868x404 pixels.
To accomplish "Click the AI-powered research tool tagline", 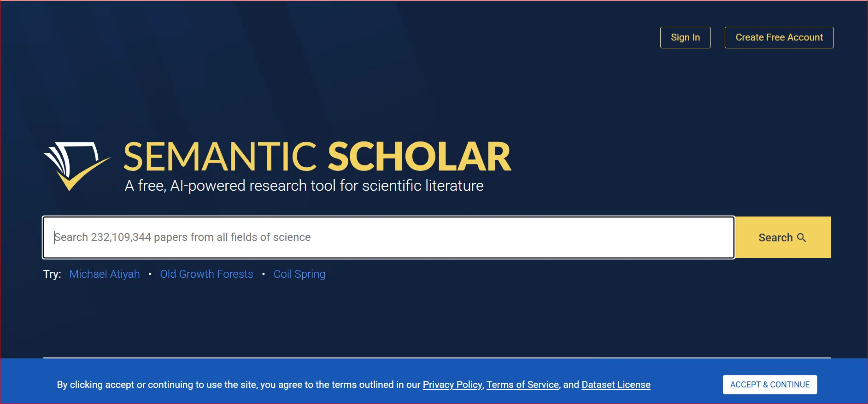I will (x=304, y=186).
